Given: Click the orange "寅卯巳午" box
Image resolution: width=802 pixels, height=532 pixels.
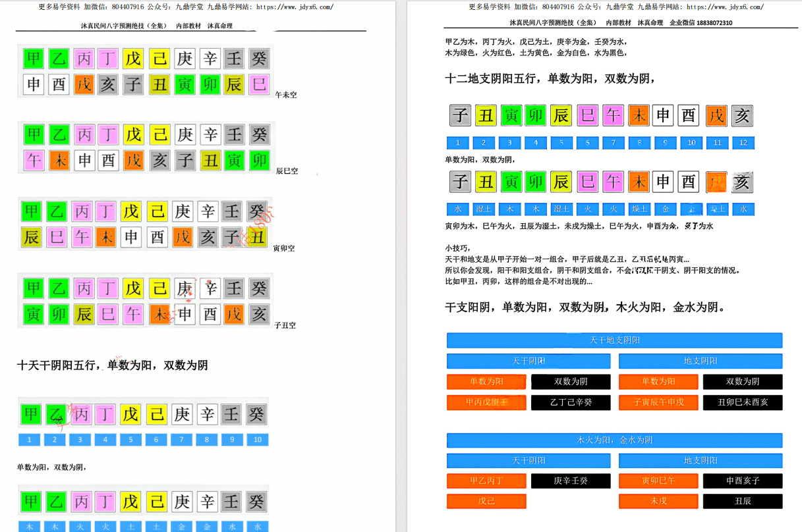Looking at the screenshot, I should (658, 481).
